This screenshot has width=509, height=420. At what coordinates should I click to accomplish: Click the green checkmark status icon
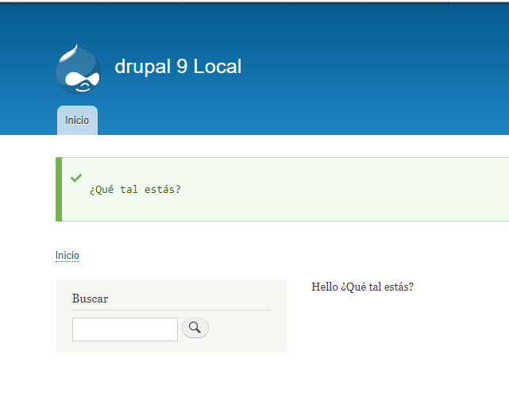[76, 178]
